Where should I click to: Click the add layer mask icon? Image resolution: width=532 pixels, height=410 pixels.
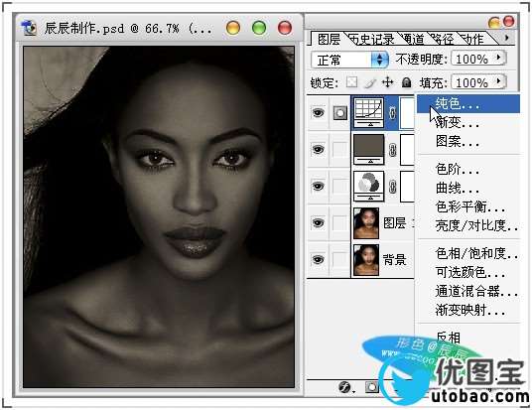371,387
